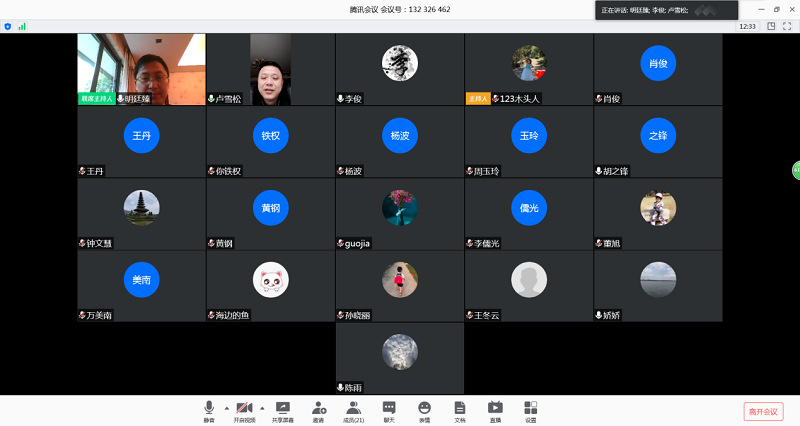Open the 邀请 invite icon
Viewport: 800px width, 426px height.
click(318, 409)
